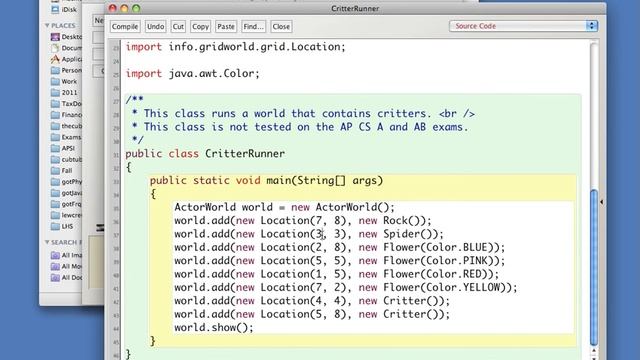Open the gotFrq folder in Finder sidebar
Image resolution: width=640 pixels, height=360 pixels.
click(66, 204)
